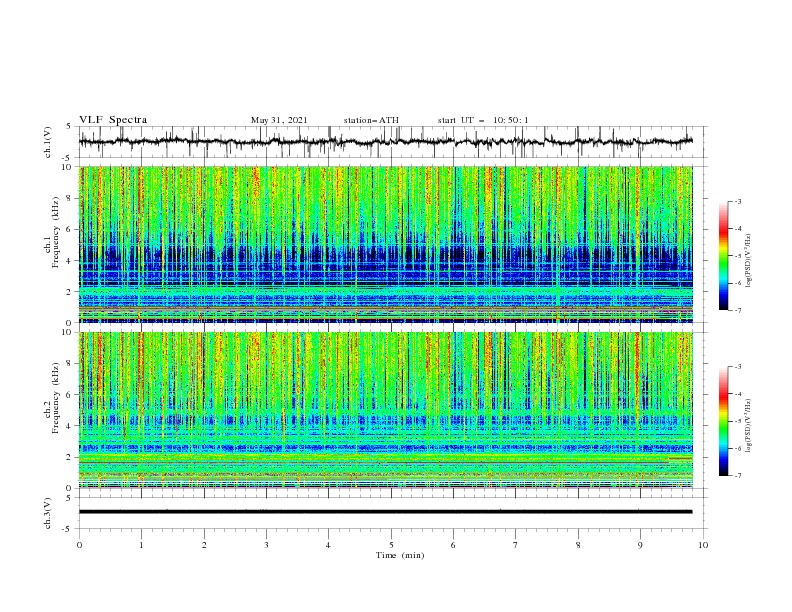Screen dimensions: 792x612
Task: Click the '-7' tick on ch.2 colorbar
Action: (738, 475)
